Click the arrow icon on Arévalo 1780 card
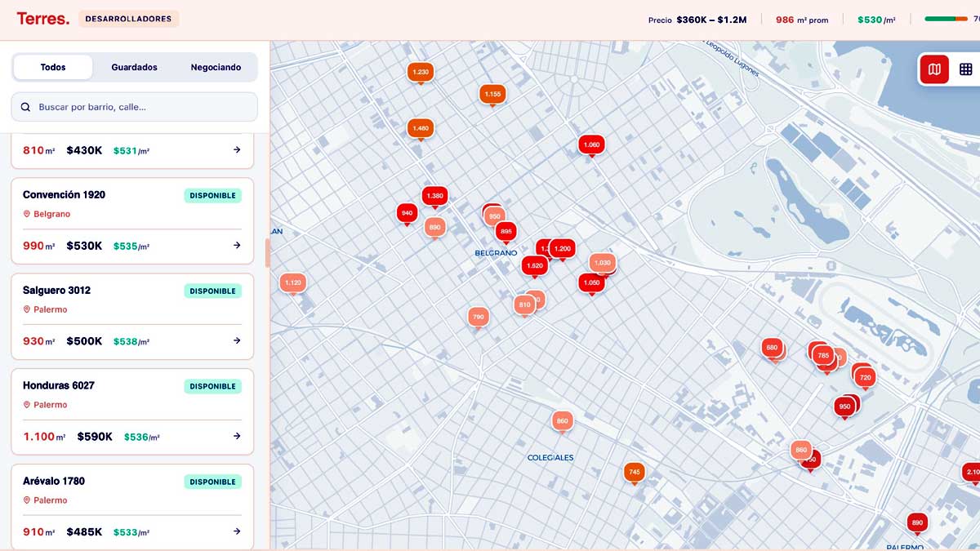The height and width of the screenshot is (551, 980). click(236, 531)
